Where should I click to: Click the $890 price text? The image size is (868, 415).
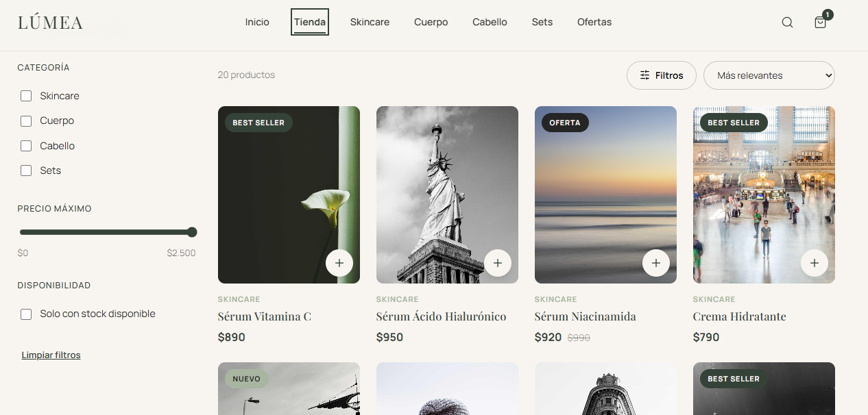click(232, 337)
